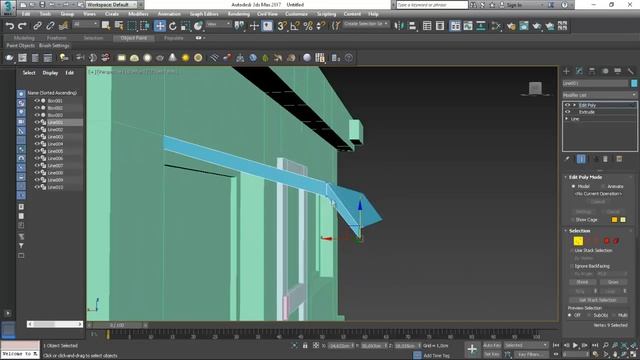
Task: Toggle eye of Edit Poly modifier
Action: coord(567,105)
